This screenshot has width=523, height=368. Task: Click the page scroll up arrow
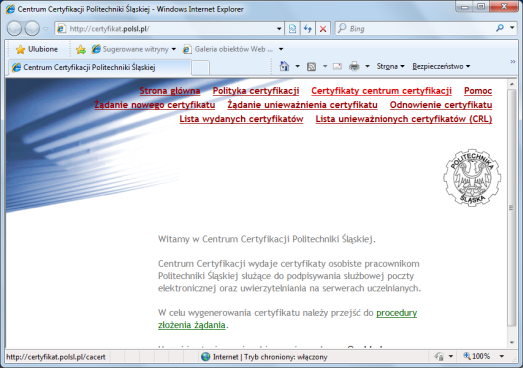512,84
